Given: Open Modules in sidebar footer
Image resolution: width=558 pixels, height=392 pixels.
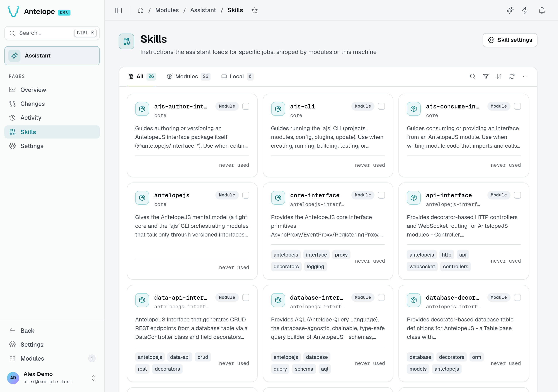Looking at the screenshot, I should (x=52, y=358).
